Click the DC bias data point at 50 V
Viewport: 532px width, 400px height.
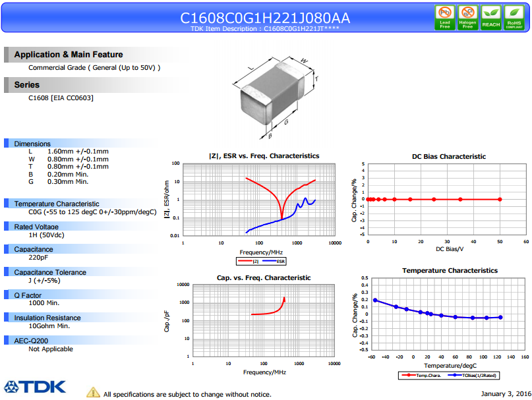[500, 200]
